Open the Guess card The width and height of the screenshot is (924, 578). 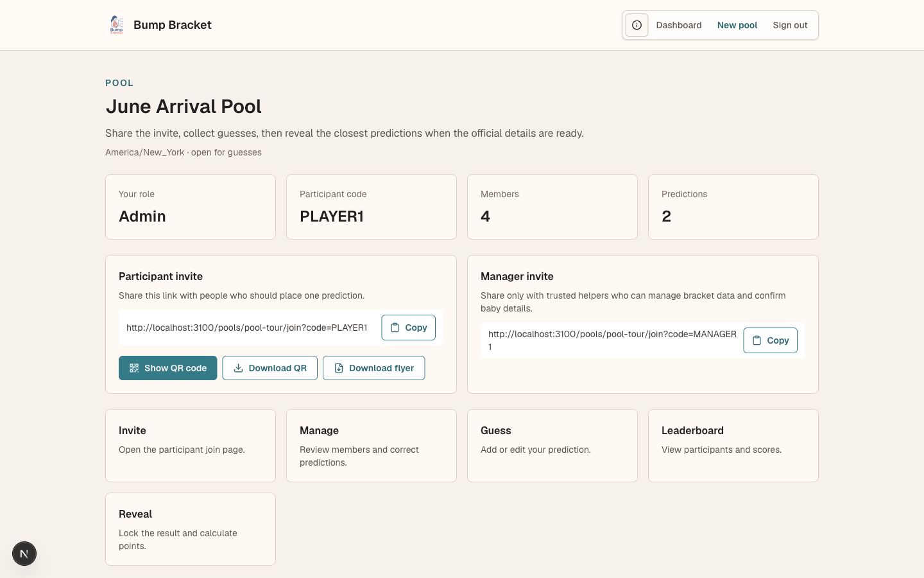pos(552,446)
